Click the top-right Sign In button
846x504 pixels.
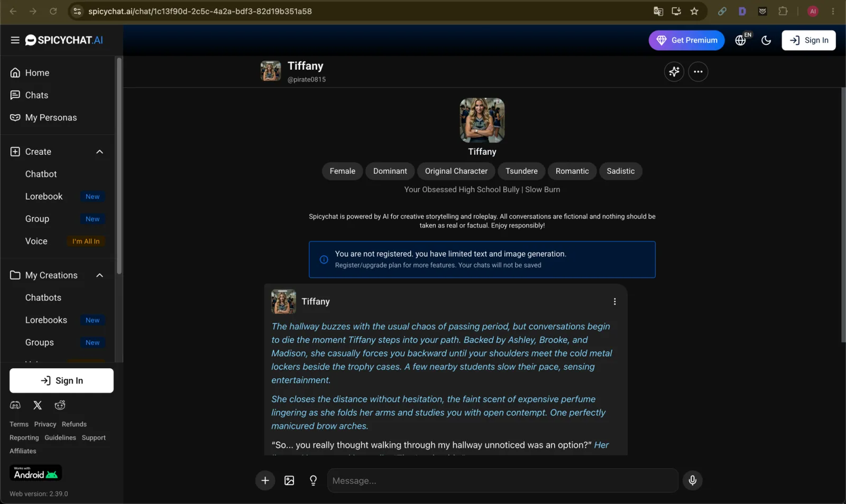pyautogui.click(x=808, y=40)
